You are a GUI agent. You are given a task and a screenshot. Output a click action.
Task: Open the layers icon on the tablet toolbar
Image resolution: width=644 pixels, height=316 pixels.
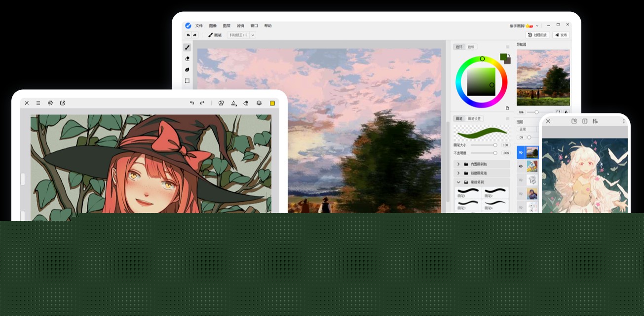pos(258,103)
